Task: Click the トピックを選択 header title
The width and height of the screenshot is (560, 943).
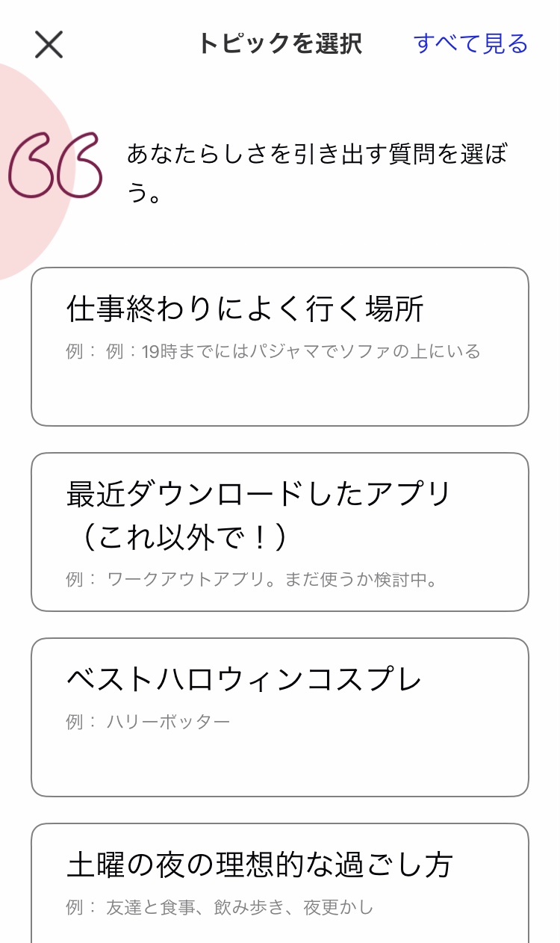Action: [x=280, y=44]
